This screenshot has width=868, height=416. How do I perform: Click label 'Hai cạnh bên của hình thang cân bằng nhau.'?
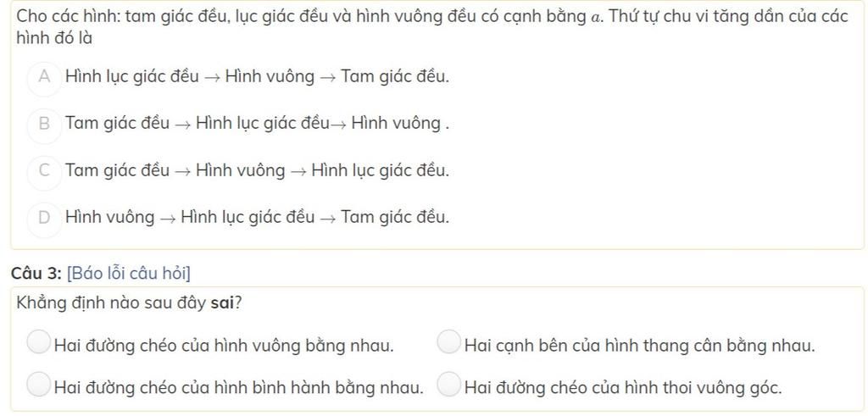coord(639,347)
